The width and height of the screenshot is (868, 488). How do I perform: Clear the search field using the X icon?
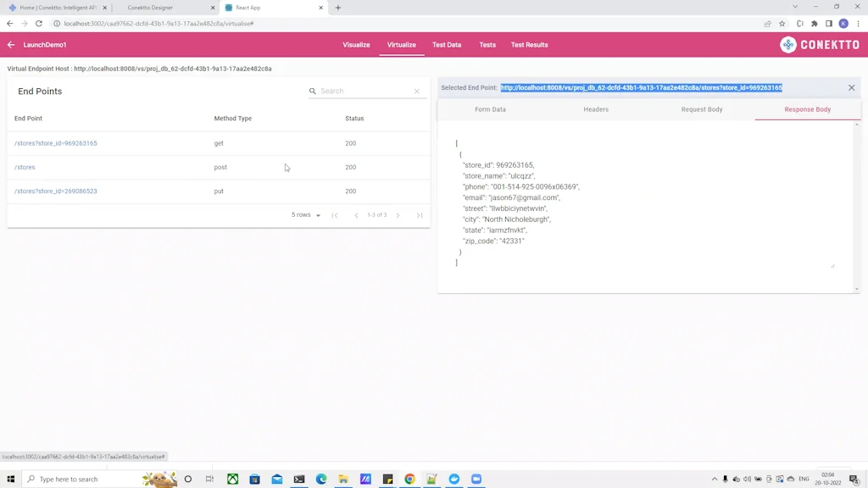[x=416, y=91]
